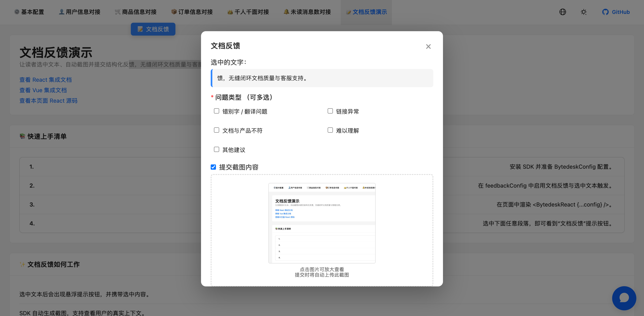Select the 未读消息数对接 tab

pos(307,12)
